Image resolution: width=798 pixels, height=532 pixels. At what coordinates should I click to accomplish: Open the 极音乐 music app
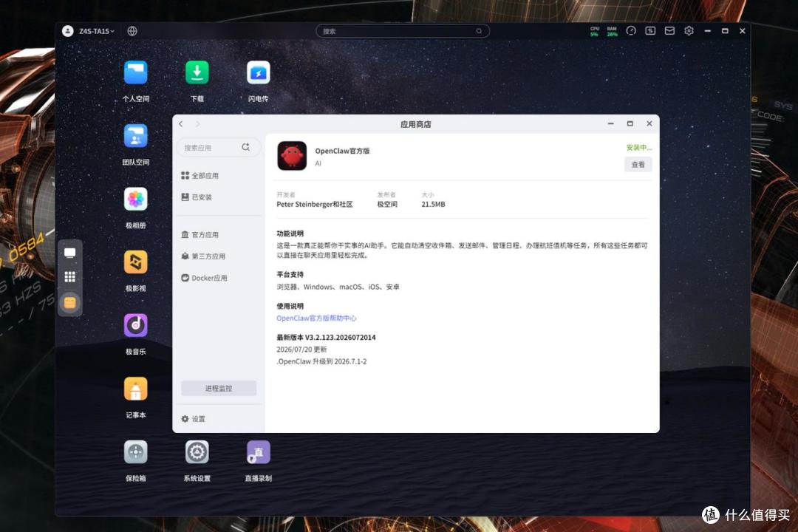pos(135,325)
